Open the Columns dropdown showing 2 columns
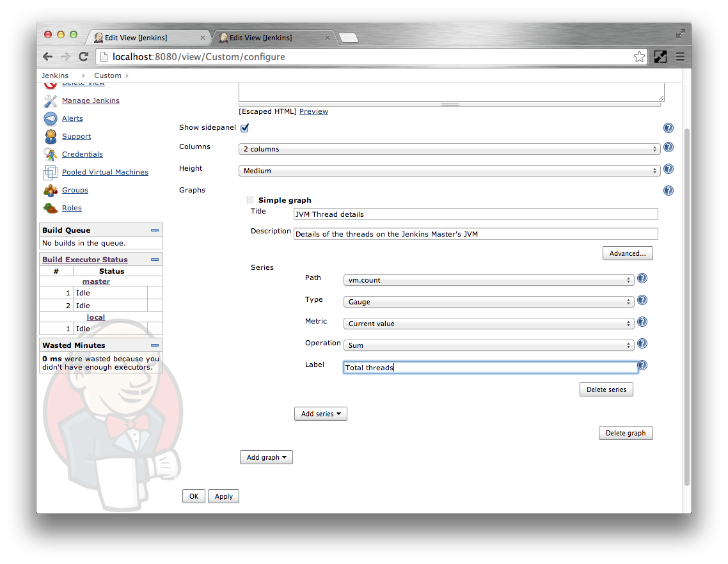This screenshot has height=564, width=728. [450, 149]
